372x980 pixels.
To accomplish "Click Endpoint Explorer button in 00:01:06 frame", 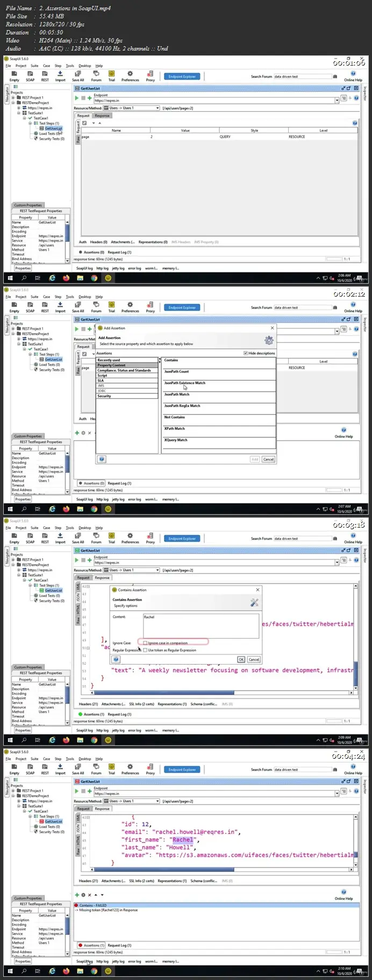I will click(x=182, y=76).
